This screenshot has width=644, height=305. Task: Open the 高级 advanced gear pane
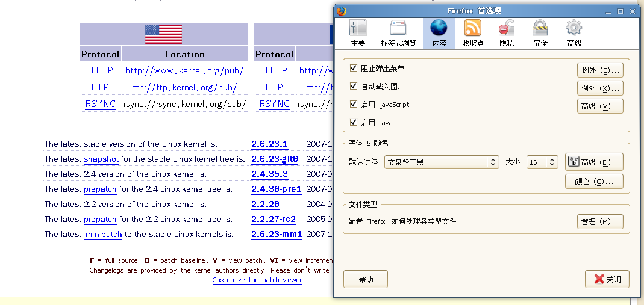pos(574,34)
